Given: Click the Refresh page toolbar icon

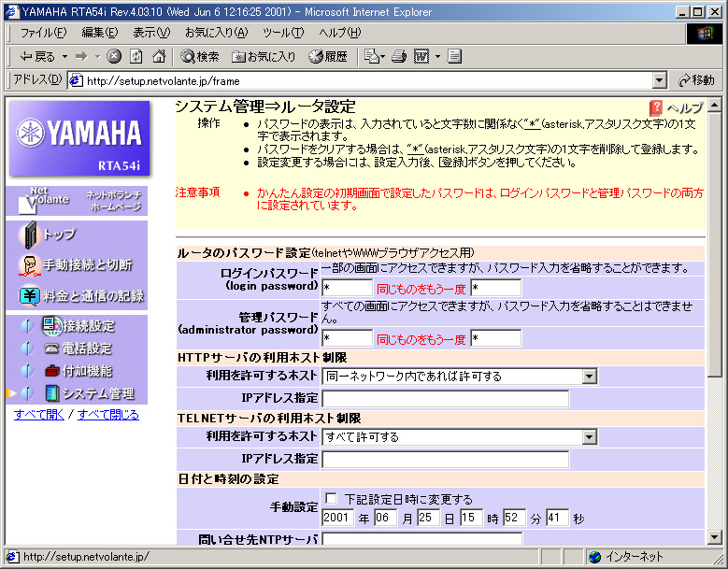Looking at the screenshot, I should (x=136, y=56).
